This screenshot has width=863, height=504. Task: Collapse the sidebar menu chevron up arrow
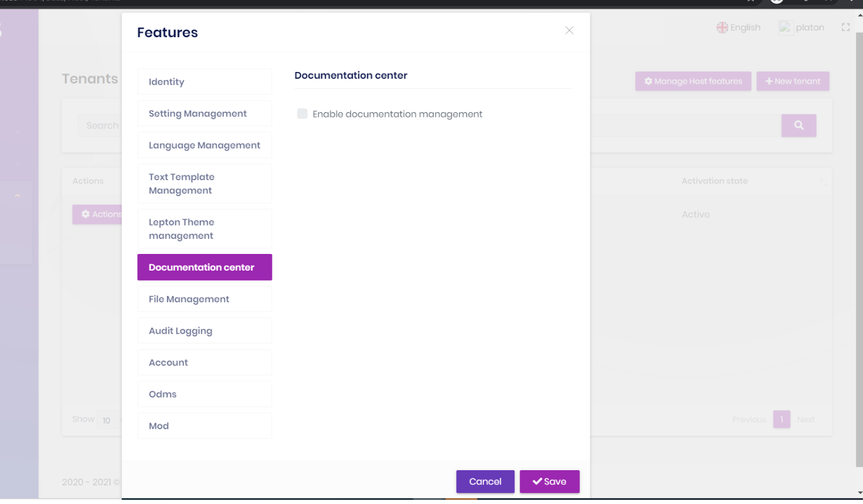pos(18,196)
